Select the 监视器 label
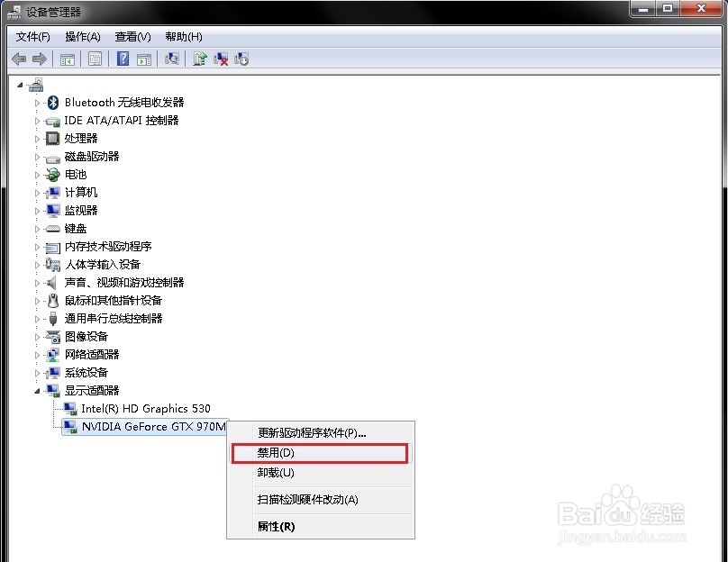This screenshot has height=562, width=728. pyautogui.click(x=81, y=211)
